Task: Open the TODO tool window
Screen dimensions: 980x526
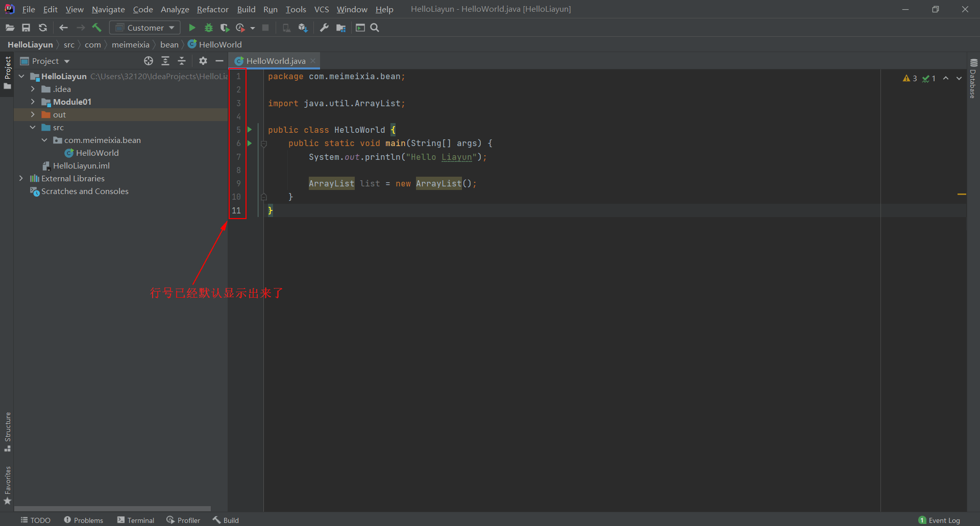Action: pos(35,520)
